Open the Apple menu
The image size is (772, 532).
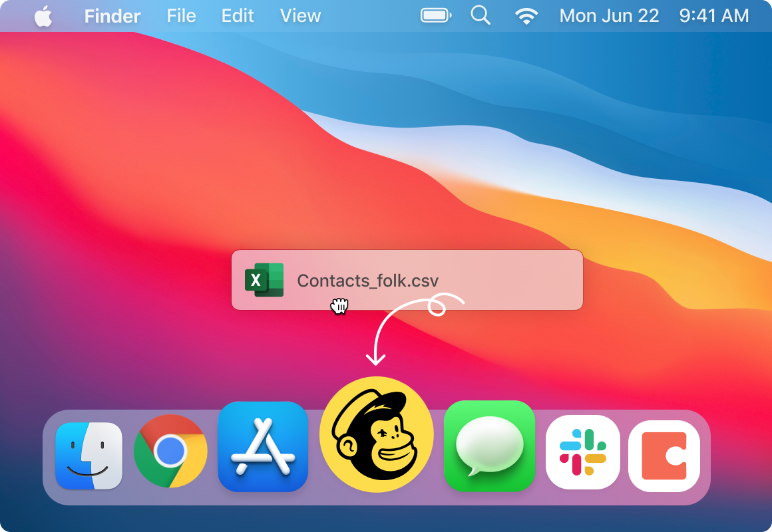coord(43,16)
